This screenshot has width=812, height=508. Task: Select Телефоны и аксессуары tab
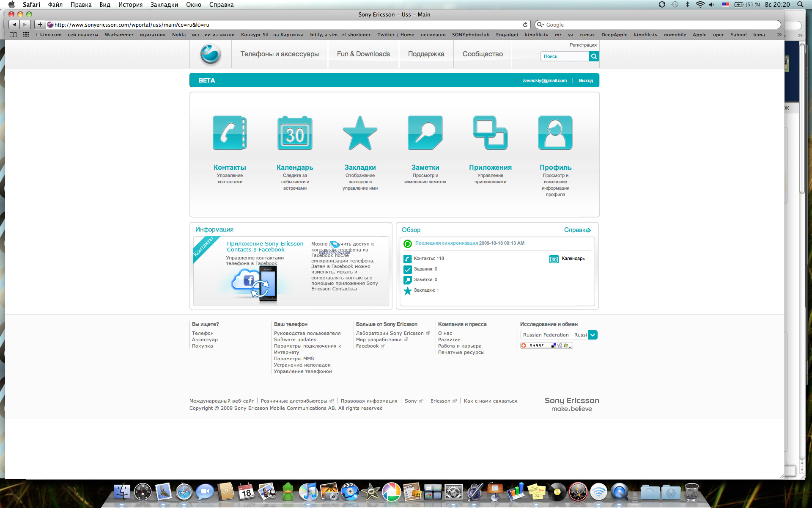tap(280, 54)
